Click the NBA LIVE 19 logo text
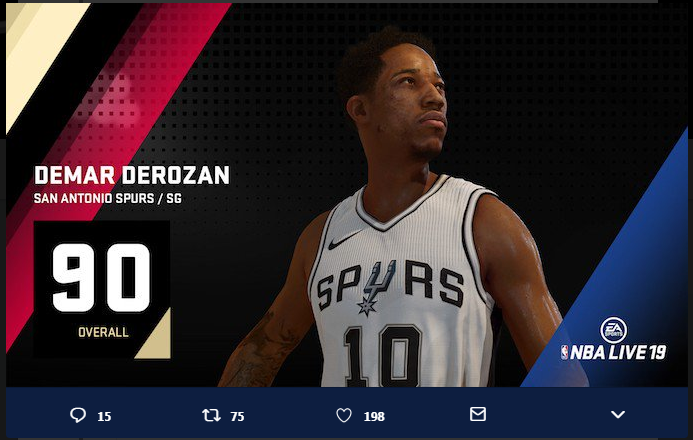Image resolution: width=693 pixels, height=440 pixels. click(618, 352)
